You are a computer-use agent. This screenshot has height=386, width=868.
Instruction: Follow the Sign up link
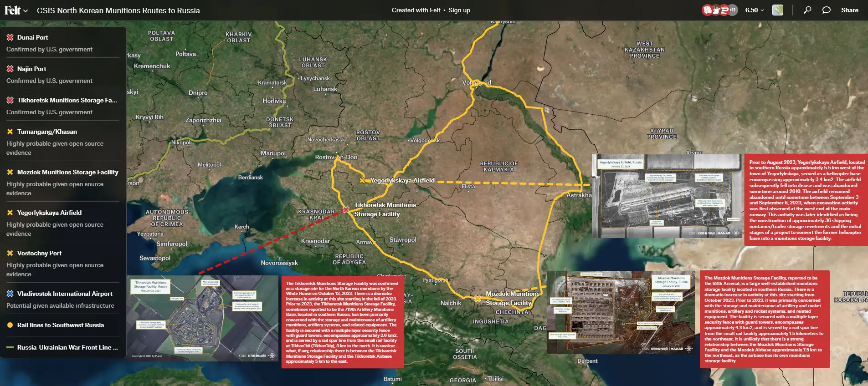459,10
